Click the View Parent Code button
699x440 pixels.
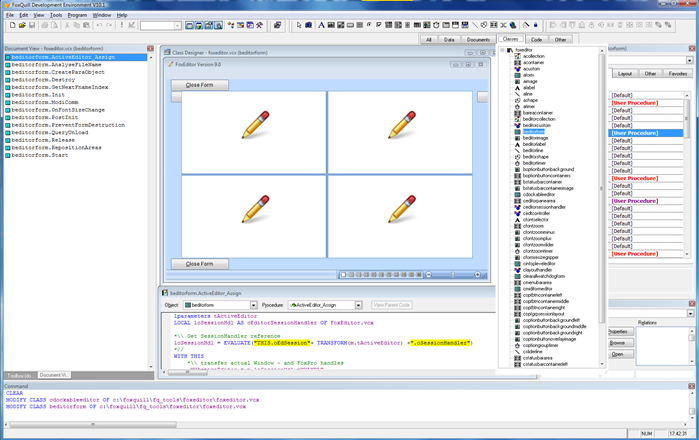coord(391,304)
